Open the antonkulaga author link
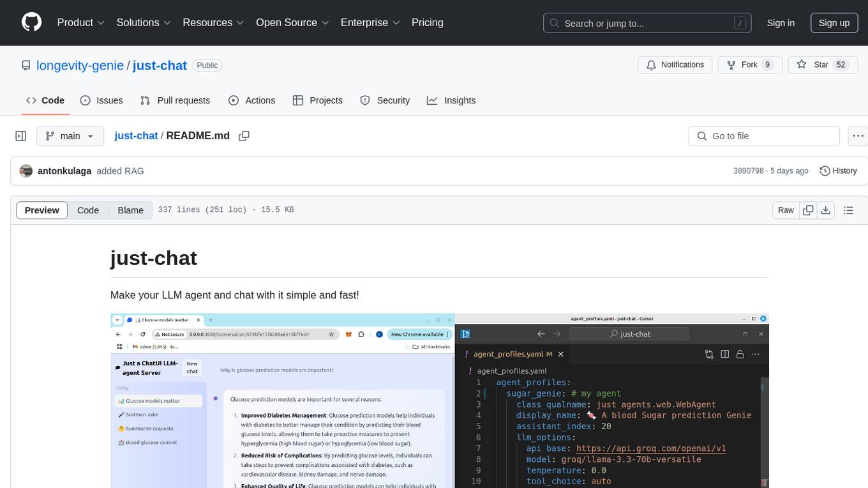 pos(64,171)
